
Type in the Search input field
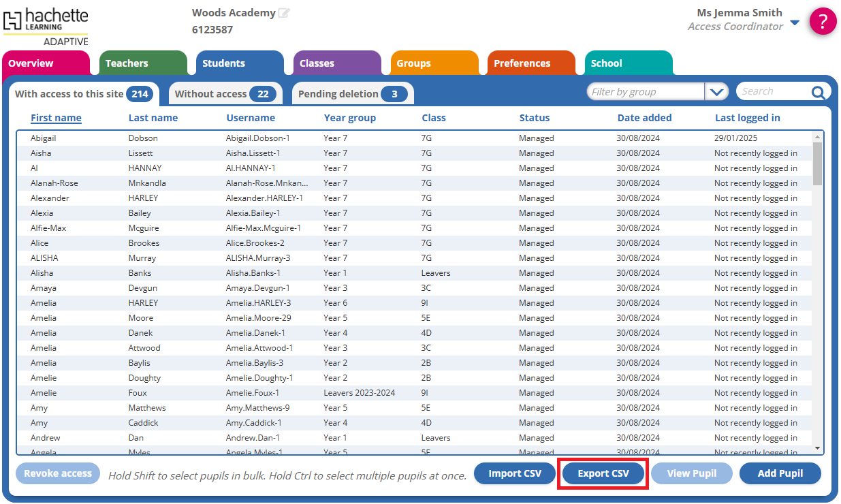click(772, 92)
